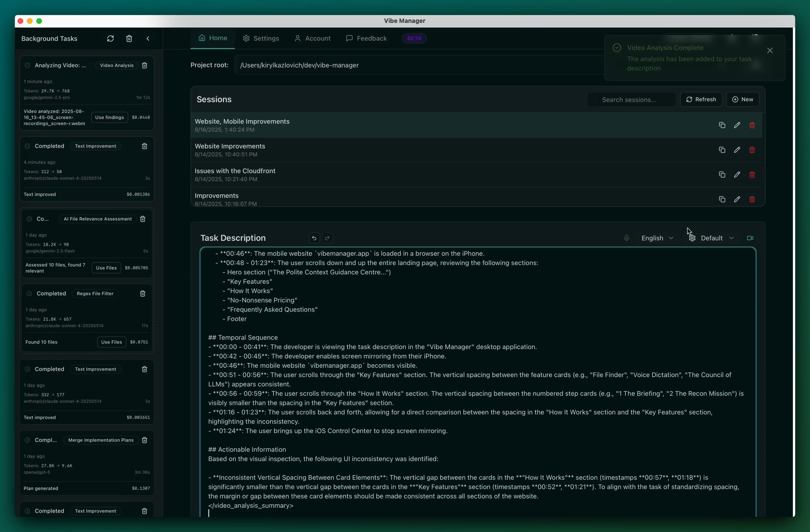The height and width of the screenshot is (532, 810).
Task: Click the Merge Implementation Plans badge
Action: 101,440
